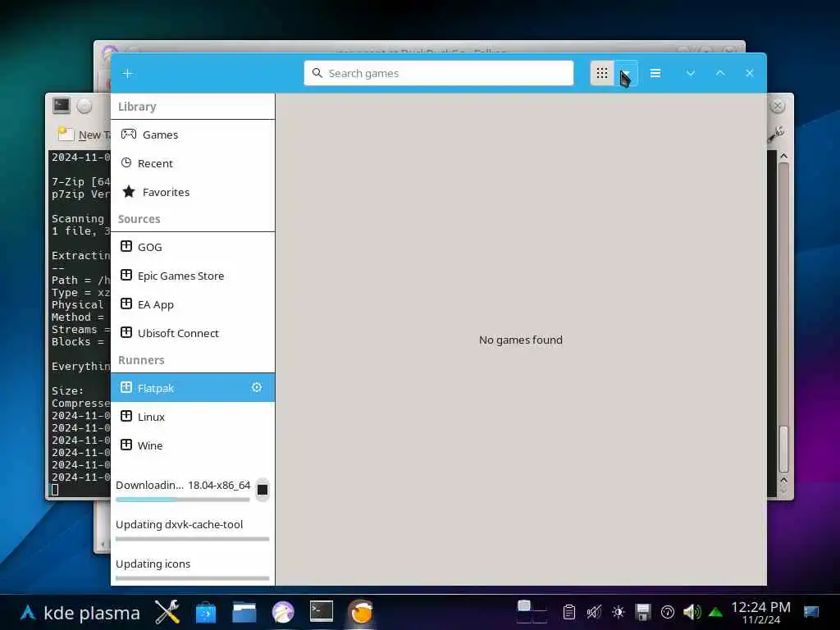
Task: Click the muted microphone tray icon
Action: click(594, 612)
